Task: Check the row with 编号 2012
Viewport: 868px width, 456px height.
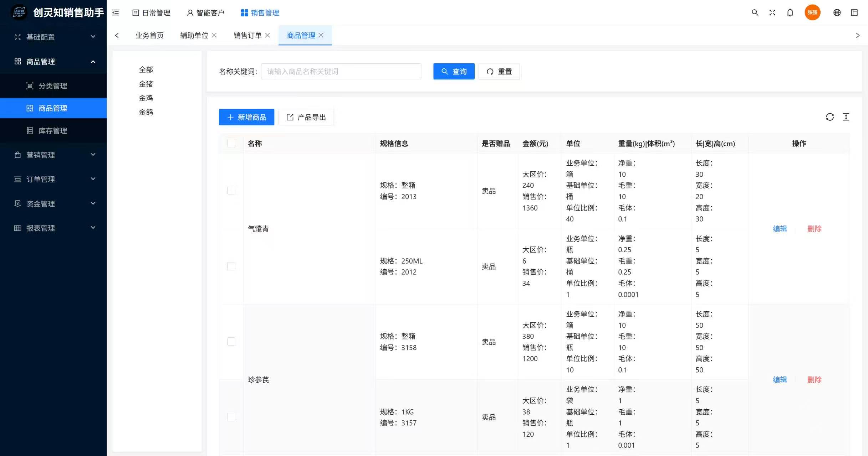Action: [231, 266]
